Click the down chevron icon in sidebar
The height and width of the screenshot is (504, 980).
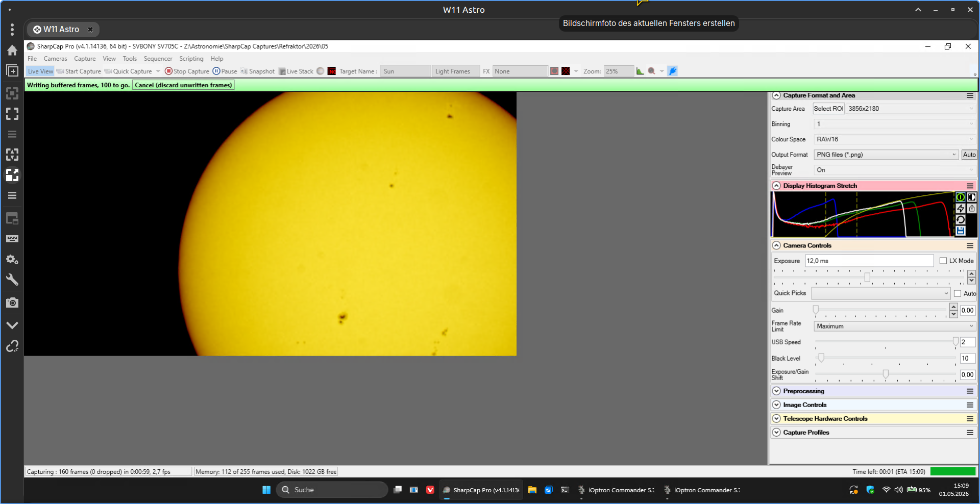[x=12, y=325]
